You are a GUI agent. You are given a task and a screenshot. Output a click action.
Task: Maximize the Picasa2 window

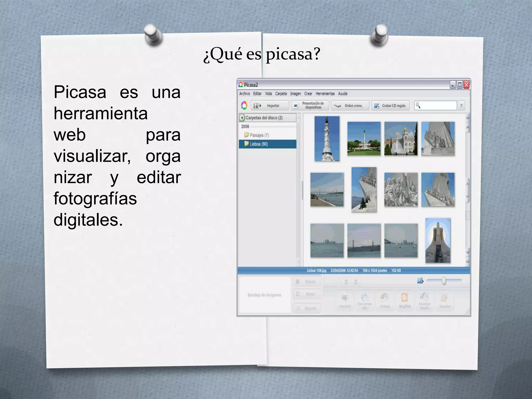click(x=460, y=85)
